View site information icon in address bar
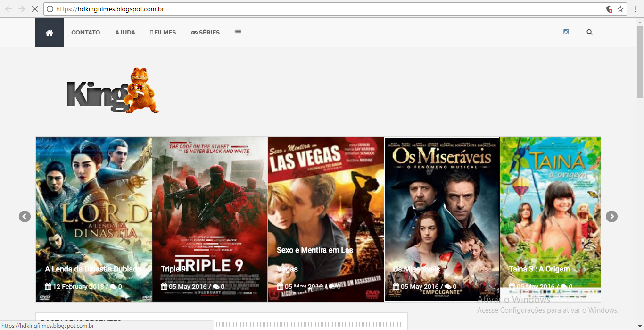Screen dimensions: 644x330 [x=50, y=9]
